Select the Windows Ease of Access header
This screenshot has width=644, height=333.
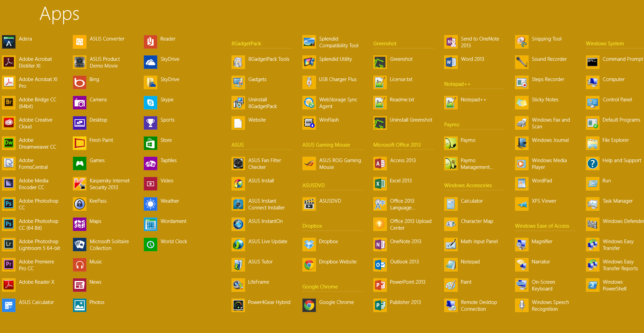pos(542,226)
